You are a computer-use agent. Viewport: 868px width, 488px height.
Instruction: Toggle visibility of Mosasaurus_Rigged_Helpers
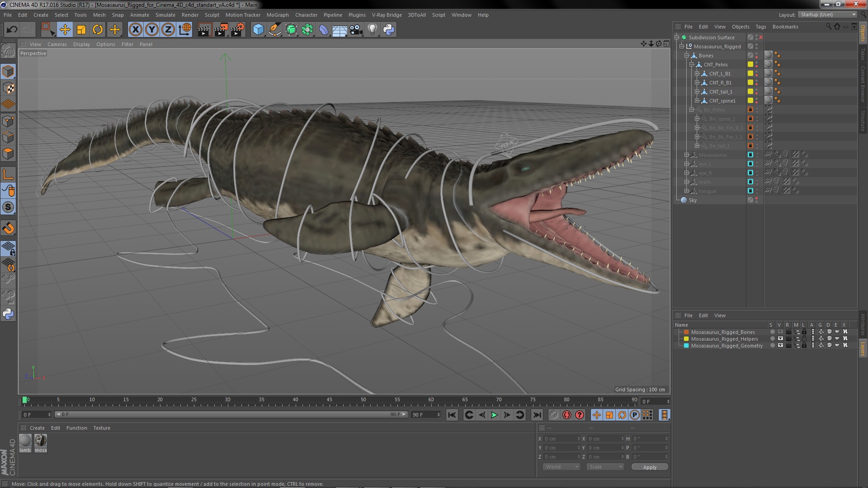pos(780,338)
